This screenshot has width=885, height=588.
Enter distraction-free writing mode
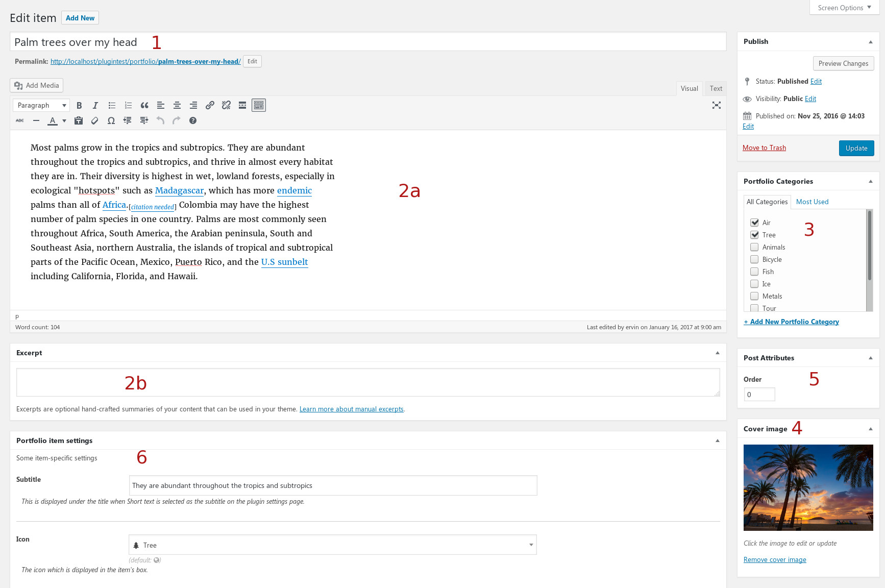717,105
